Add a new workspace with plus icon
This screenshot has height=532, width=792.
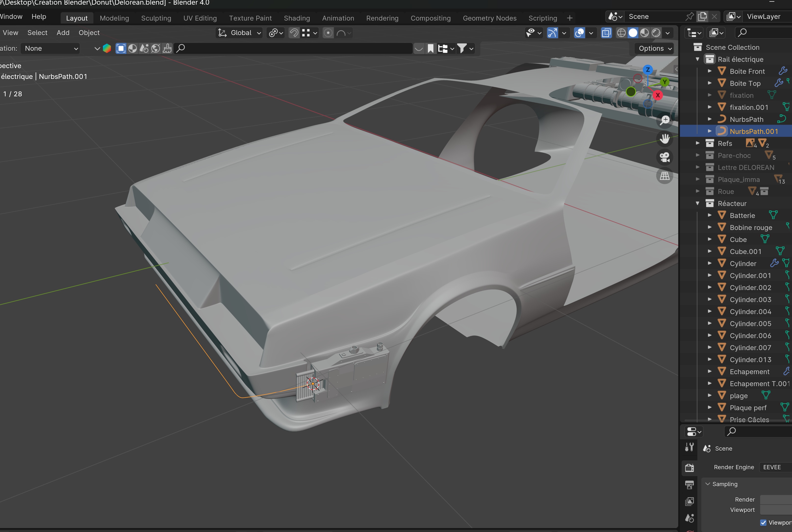click(x=570, y=18)
